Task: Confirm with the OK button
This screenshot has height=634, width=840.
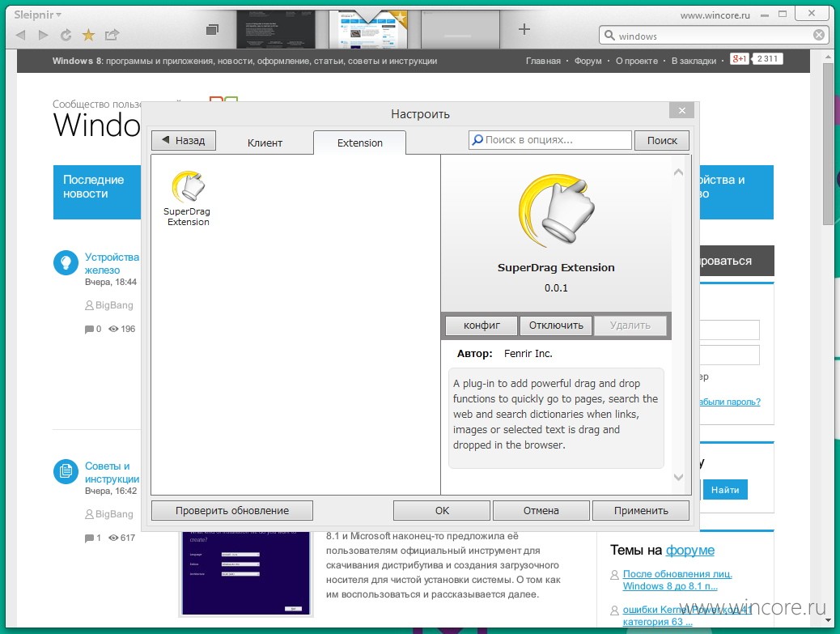Action: pyautogui.click(x=442, y=511)
